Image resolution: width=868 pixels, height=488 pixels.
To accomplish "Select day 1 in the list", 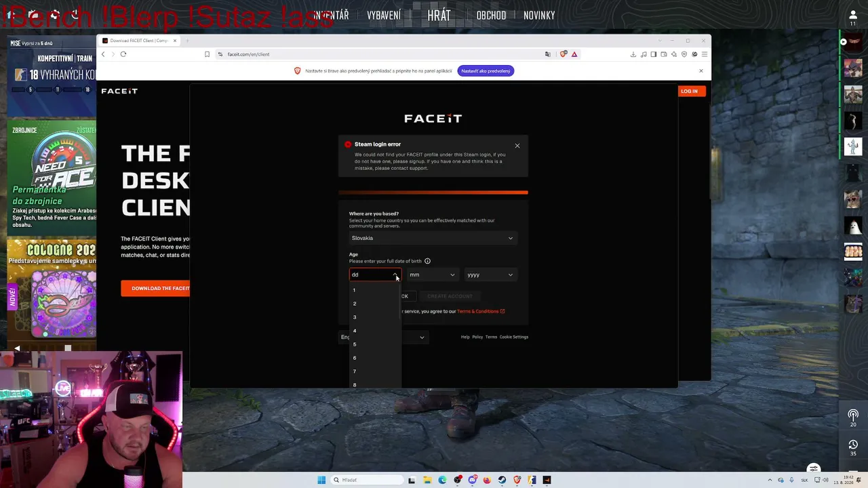I will [x=375, y=290].
